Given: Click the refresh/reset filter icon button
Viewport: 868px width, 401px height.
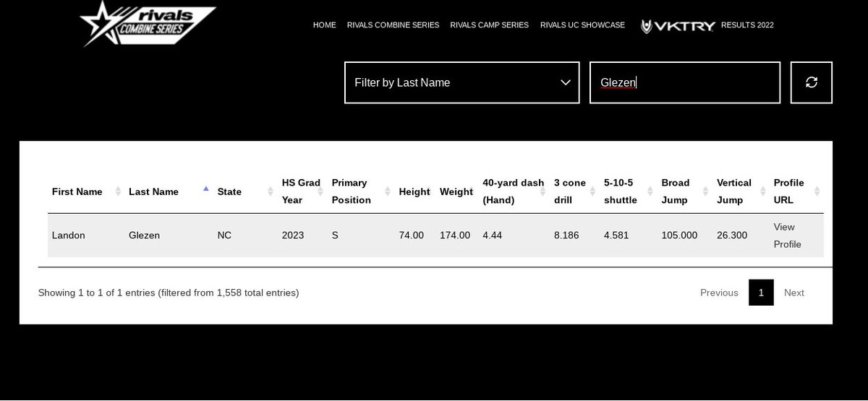Looking at the screenshot, I should tap(812, 82).
